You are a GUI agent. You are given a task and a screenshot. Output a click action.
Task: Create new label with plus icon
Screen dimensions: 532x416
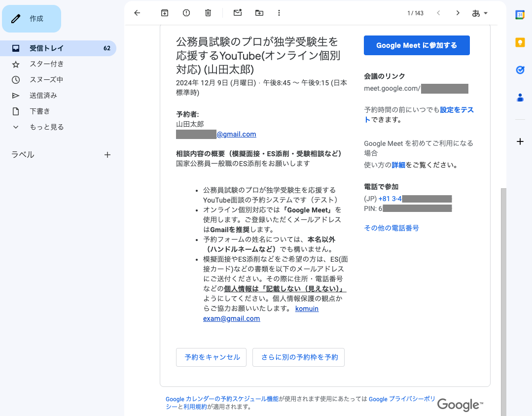(107, 155)
